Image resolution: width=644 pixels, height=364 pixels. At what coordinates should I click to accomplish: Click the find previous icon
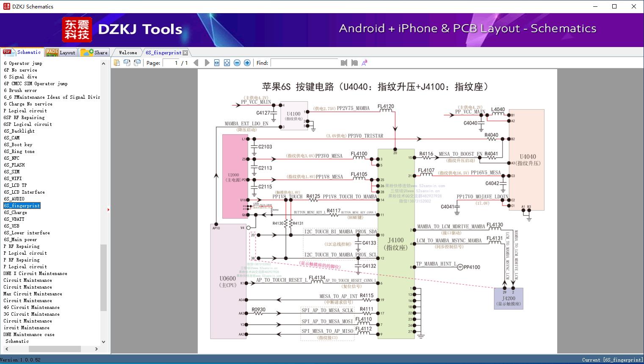tap(344, 63)
